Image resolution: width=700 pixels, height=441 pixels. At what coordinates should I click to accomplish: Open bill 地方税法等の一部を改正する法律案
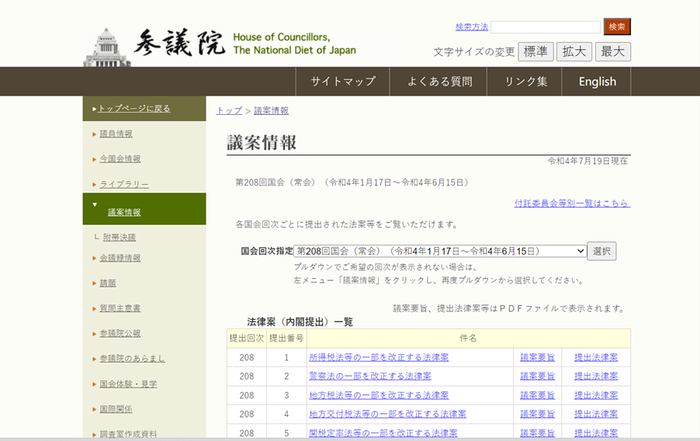379,395
